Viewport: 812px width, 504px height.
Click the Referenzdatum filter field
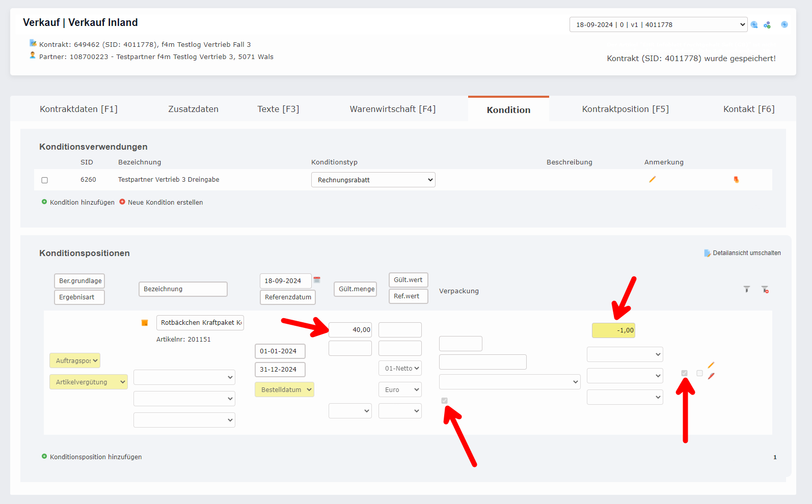(288, 297)
